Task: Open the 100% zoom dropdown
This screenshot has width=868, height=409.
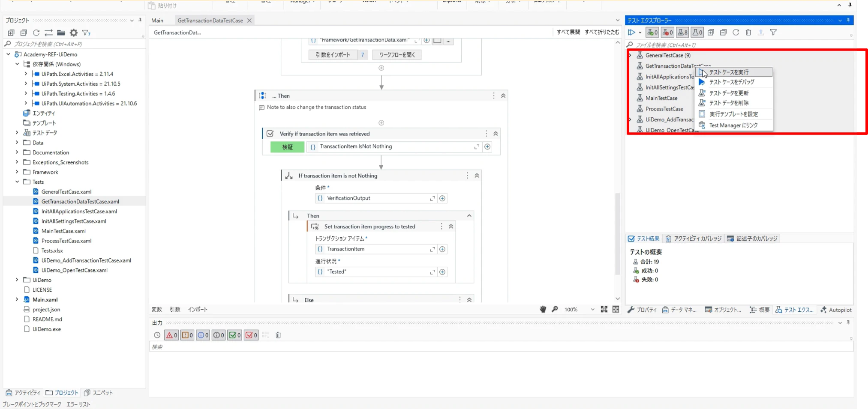Action: click(x=592, y=309)
